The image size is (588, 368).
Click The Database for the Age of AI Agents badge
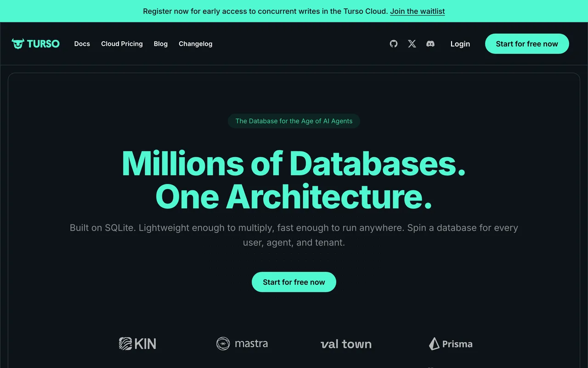pyautogui.click(x=294, y=121)
